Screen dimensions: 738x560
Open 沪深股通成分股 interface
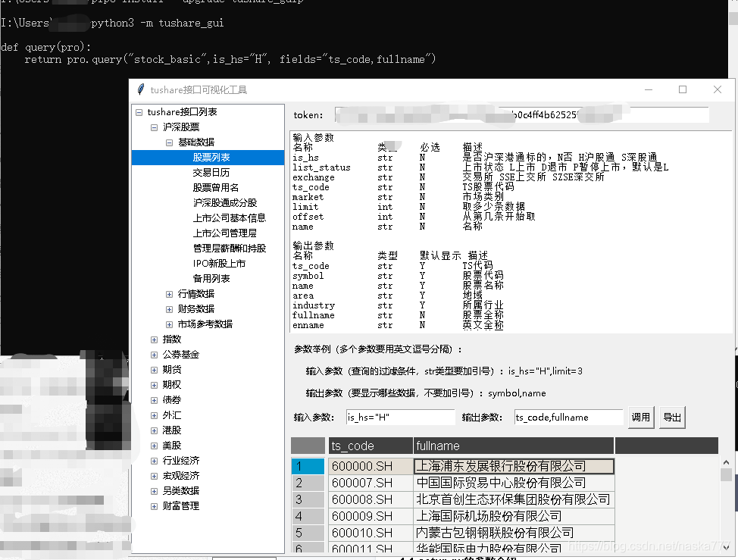[x=225, y=203]
